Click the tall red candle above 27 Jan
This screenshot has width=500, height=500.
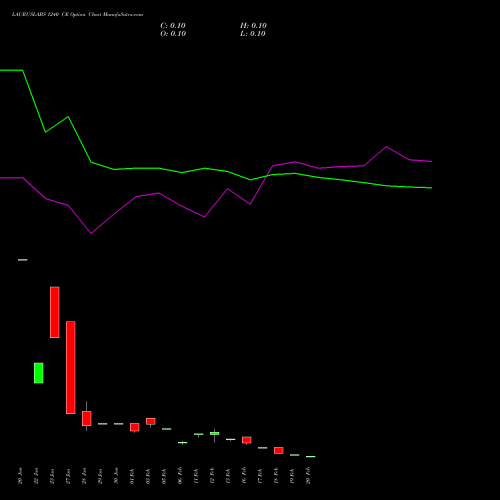pos(71,368)
